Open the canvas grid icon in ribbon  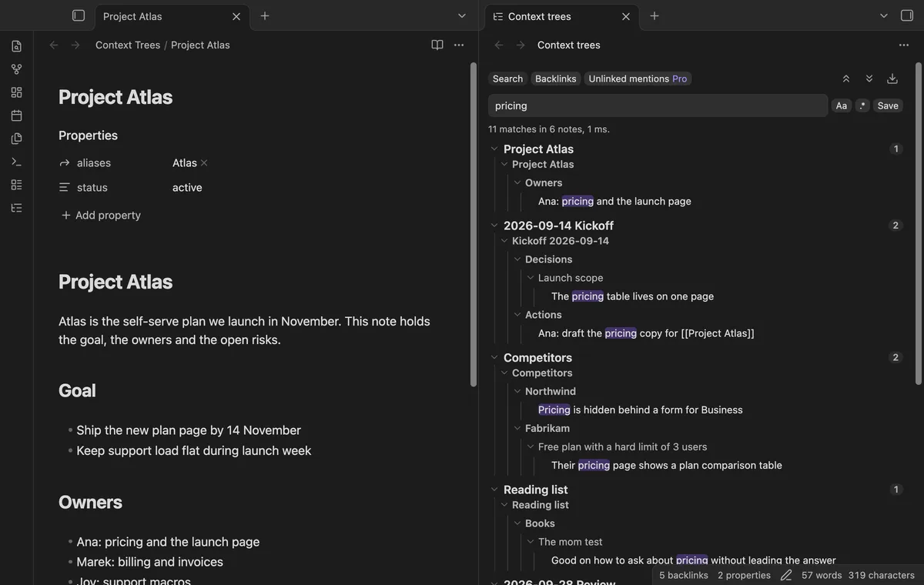16,92
